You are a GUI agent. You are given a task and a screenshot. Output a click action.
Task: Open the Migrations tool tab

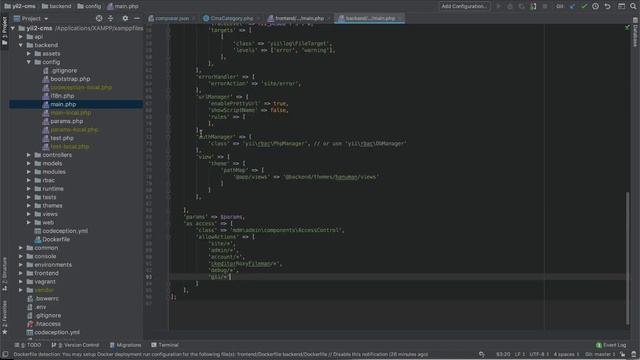(125, 345)
